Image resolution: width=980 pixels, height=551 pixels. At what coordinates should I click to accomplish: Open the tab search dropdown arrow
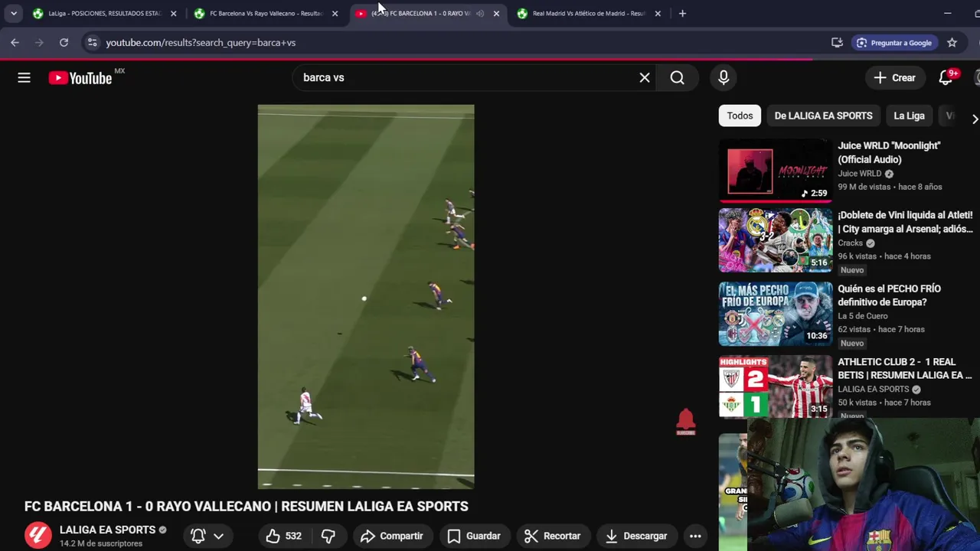click(14, 13)
